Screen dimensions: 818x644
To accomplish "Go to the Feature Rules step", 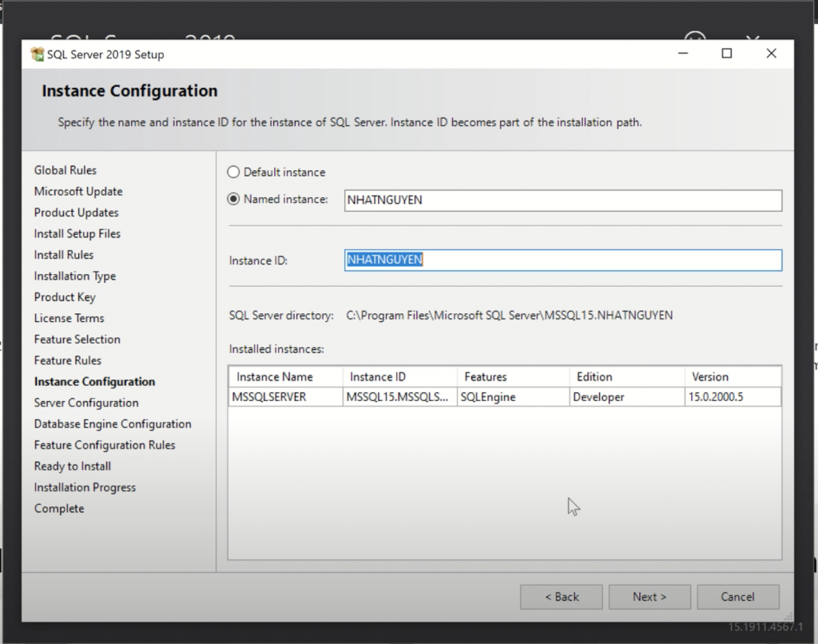I will (x=68, y=360).
